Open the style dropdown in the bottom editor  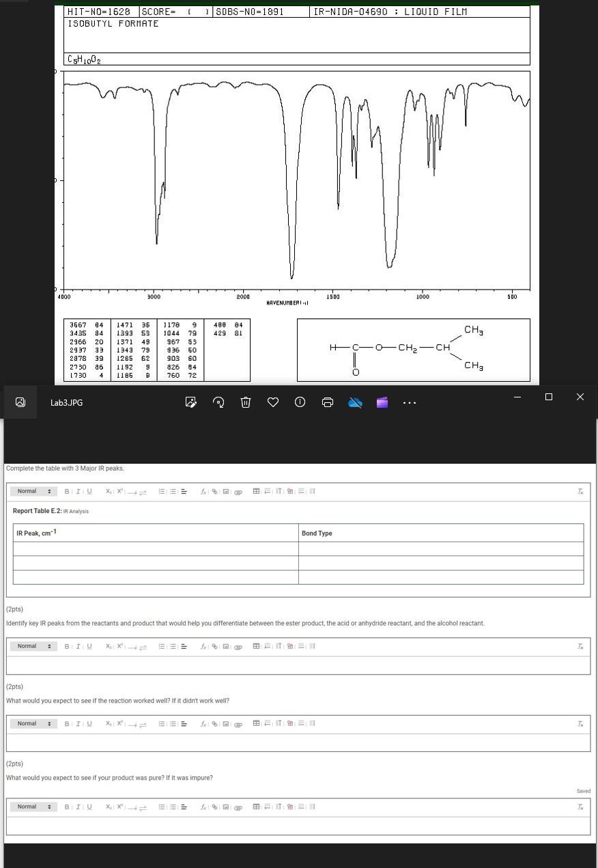(x=32, y=807)
